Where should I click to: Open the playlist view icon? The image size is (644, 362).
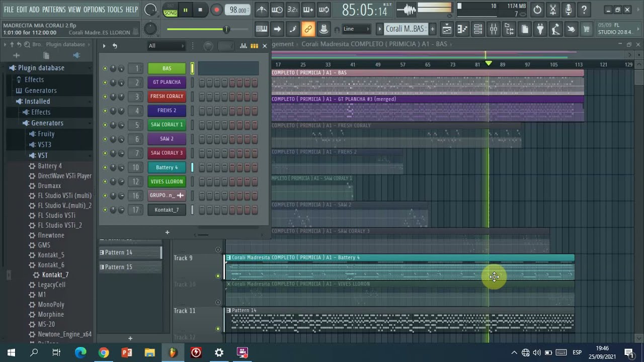[447, 29]
